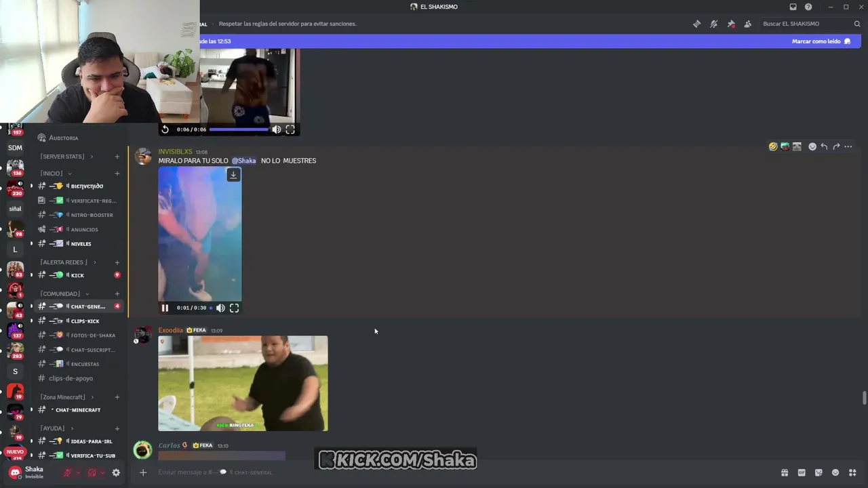Open the anuncios announcement channel
Image resolution: width=868 pixels, height=488 pixels.
click(79, 230)
